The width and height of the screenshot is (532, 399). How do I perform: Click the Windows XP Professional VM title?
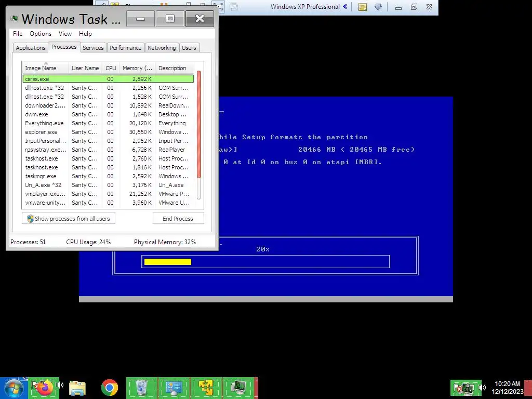[305, 6]
